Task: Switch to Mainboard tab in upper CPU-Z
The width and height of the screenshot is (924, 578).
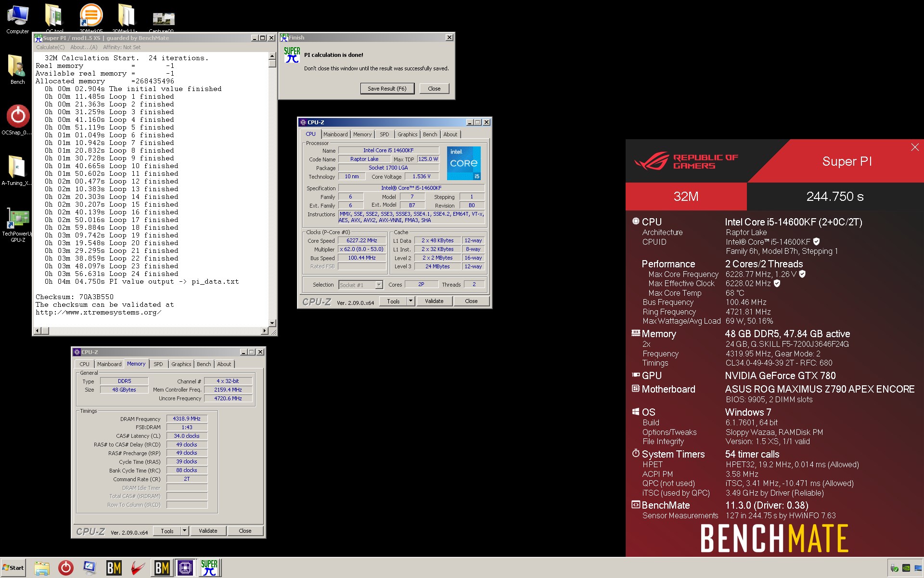Action: (335, 134)
